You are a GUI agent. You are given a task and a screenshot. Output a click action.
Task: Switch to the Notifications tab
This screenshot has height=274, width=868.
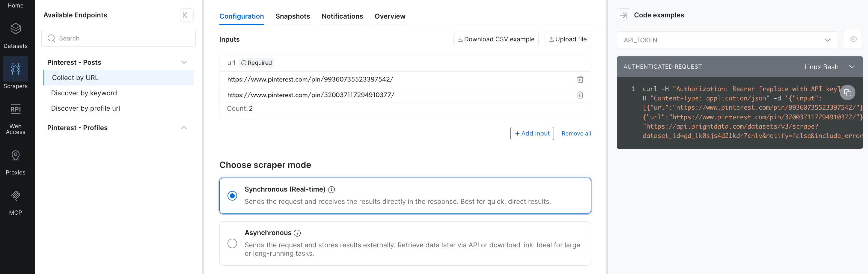[342, 16]
